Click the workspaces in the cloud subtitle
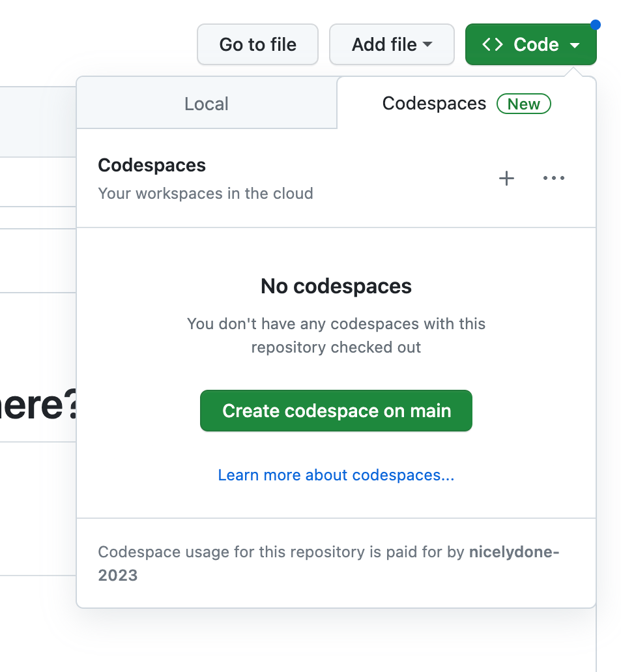 coord(205,194)
